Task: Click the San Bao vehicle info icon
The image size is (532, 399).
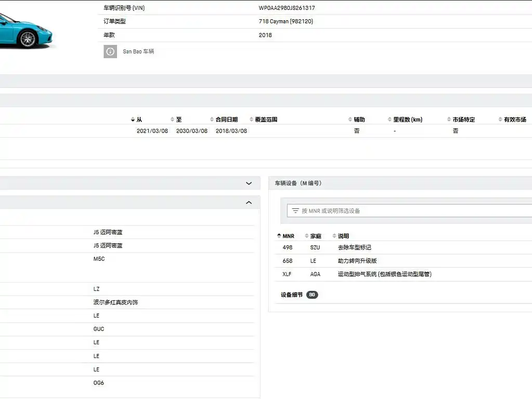Action: (110, 51)
